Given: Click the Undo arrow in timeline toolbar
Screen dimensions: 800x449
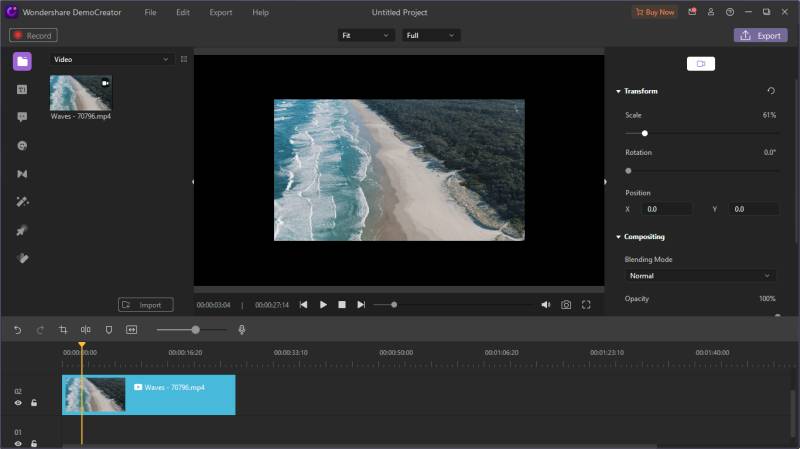Looking at the screenshot, I should (17, 330).
